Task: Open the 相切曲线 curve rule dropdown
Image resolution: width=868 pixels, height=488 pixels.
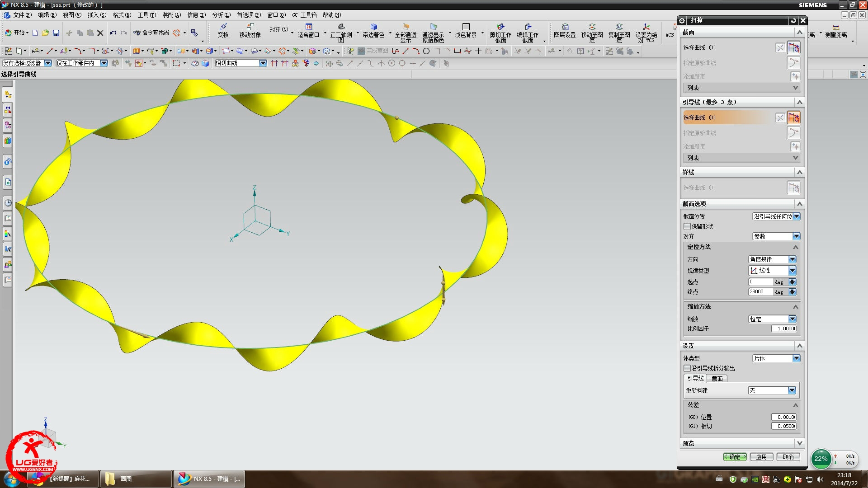Action: (x=241, y=63)
